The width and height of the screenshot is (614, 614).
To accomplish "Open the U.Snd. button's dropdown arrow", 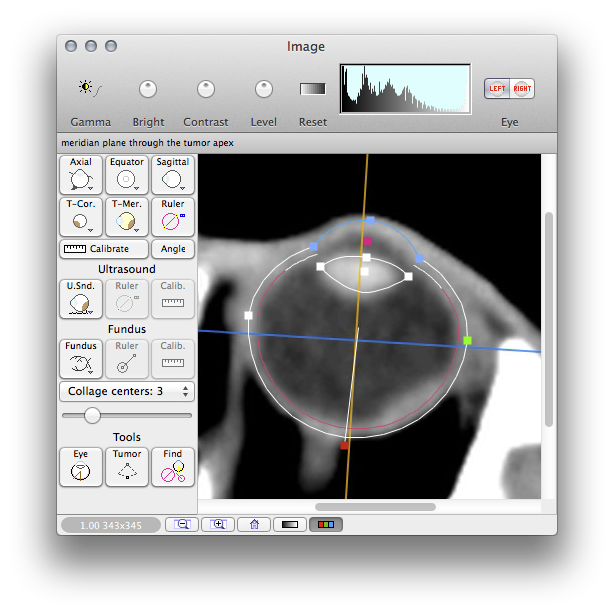I will pyautogui.click(x=90, y=312).
